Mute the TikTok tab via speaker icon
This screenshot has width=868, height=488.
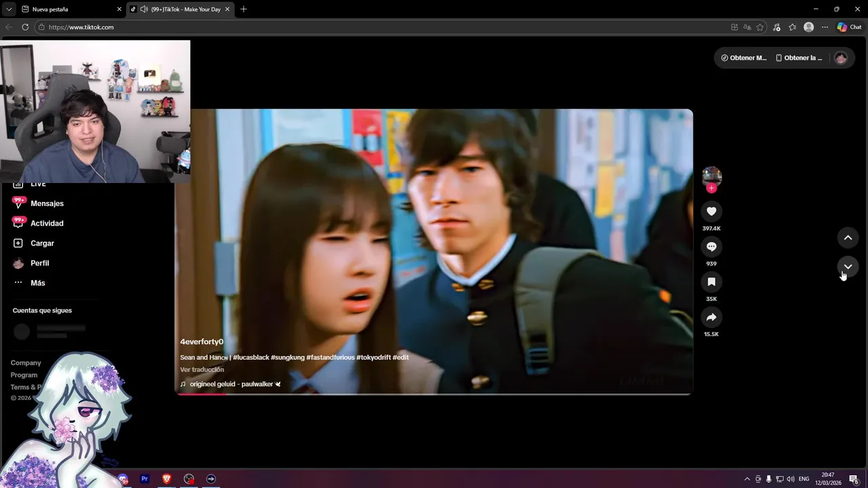click(x=144, y=9)
